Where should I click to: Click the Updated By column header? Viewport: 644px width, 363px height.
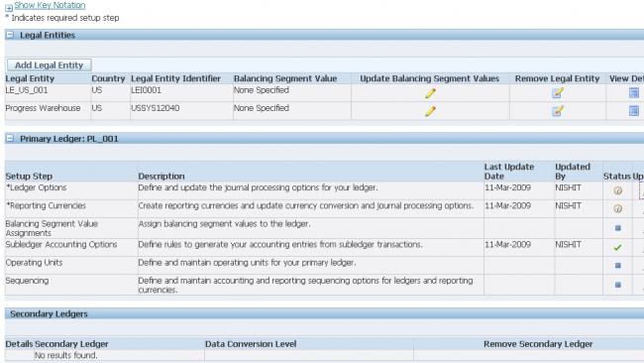573,172
